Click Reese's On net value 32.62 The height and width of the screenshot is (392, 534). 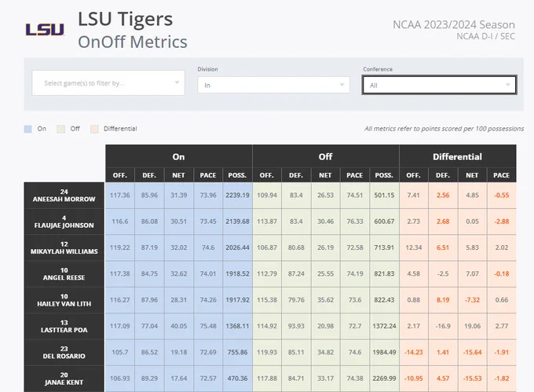pos(178,274)
